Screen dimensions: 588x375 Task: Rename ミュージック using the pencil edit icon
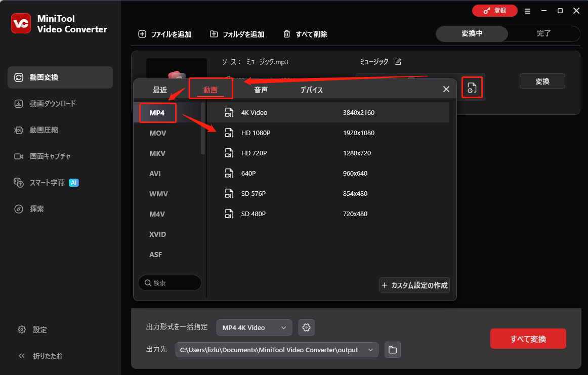tap(398, 61)
